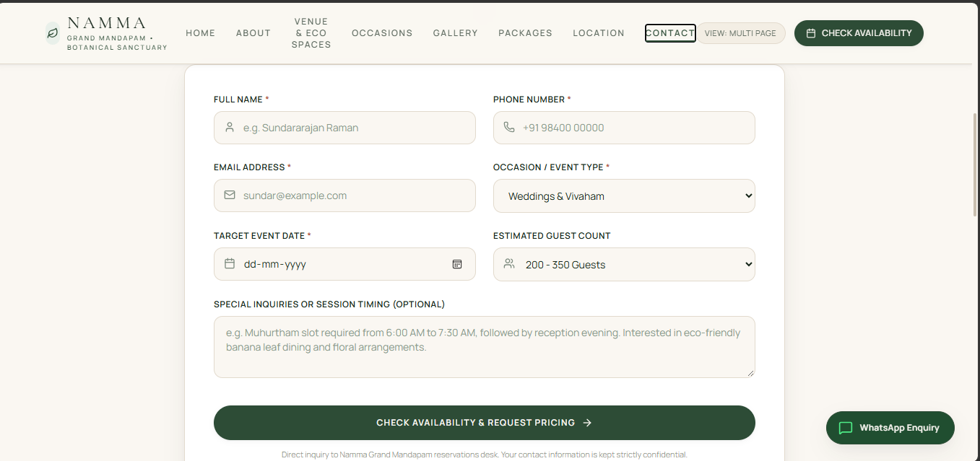Click the WhatsApp chat bubble icon
980x461 pixels.
[x=846, y=428]
